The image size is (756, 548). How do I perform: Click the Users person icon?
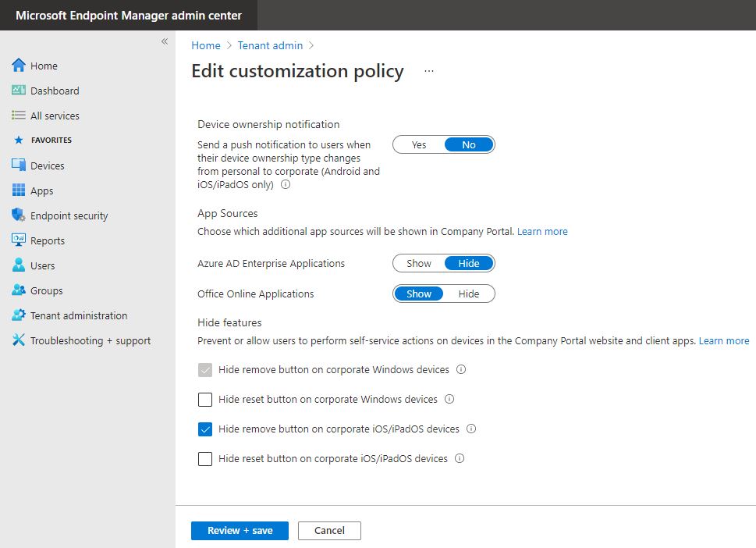(x=18, y=265)
